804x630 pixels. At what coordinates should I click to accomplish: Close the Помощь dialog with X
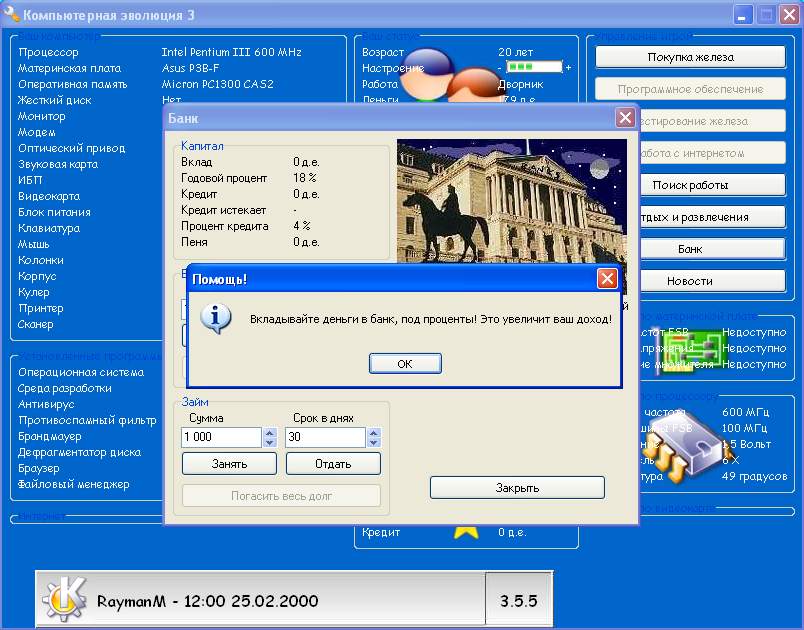(x=607, y=279)
